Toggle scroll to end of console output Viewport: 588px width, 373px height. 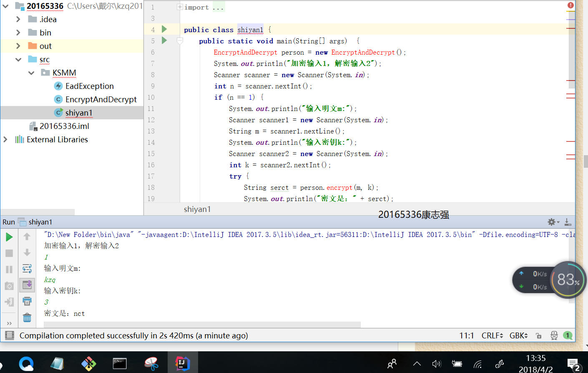(x=27, y=285)
